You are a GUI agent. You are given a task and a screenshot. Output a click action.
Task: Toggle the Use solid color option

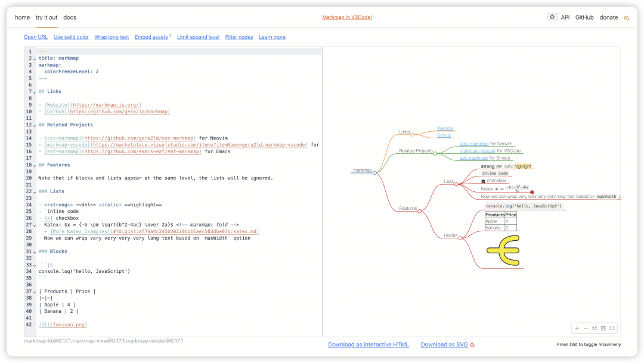click(x=71, y=37)
